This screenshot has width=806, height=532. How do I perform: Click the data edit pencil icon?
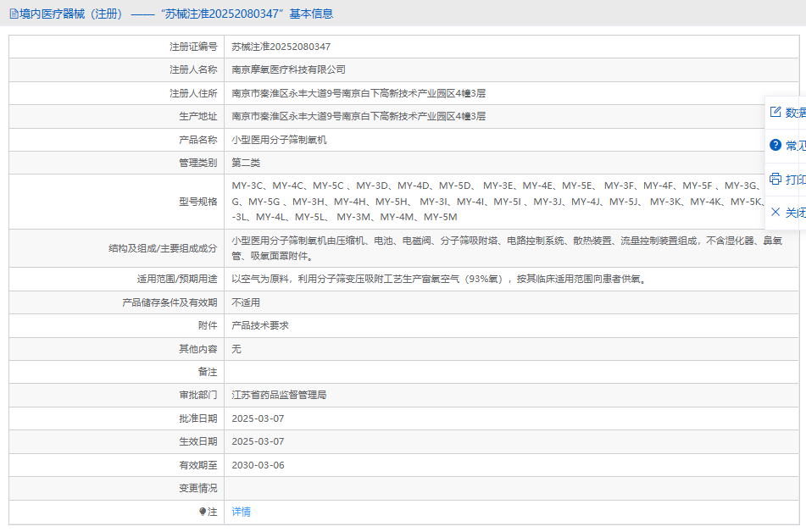click(775, 112)
